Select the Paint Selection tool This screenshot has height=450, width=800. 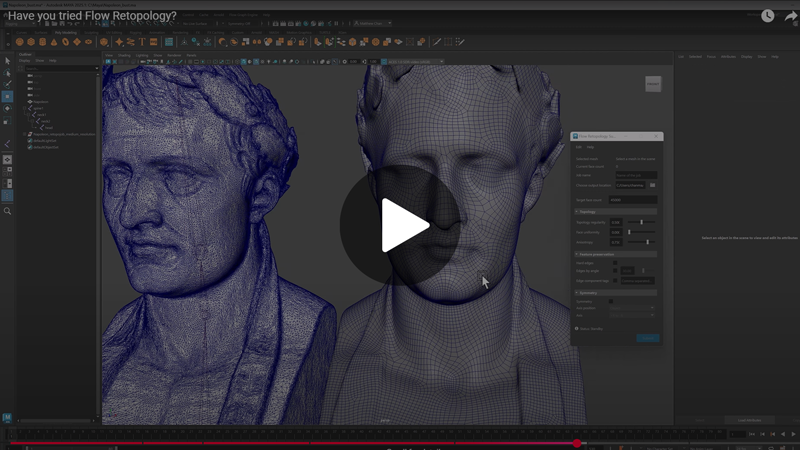pos(7,85)
